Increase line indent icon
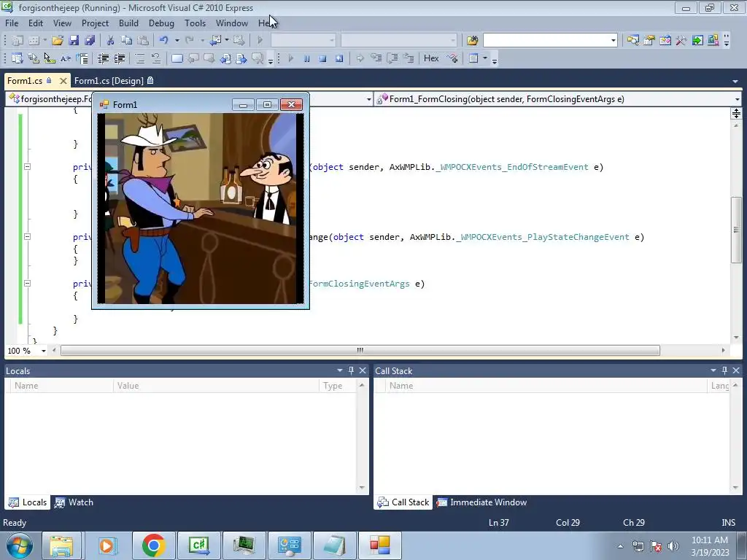The height and width of the screenshot is (560, 747). point(119,58)
